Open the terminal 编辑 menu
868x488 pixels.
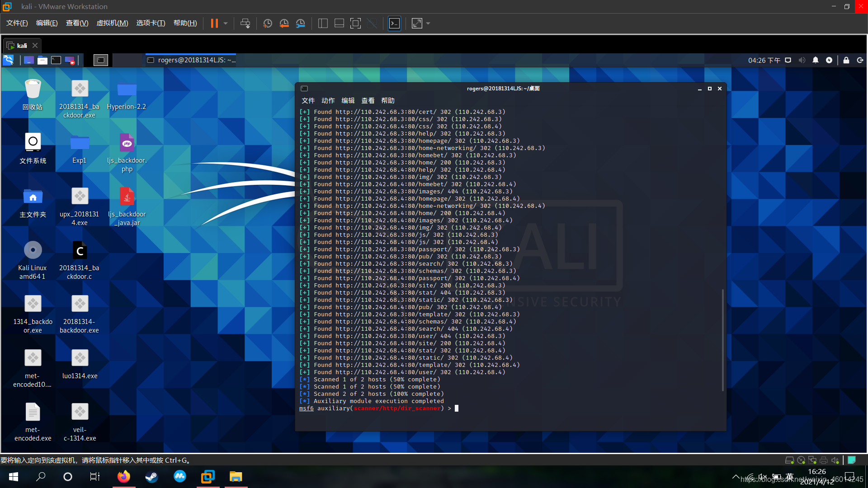(x=348, y=100)
